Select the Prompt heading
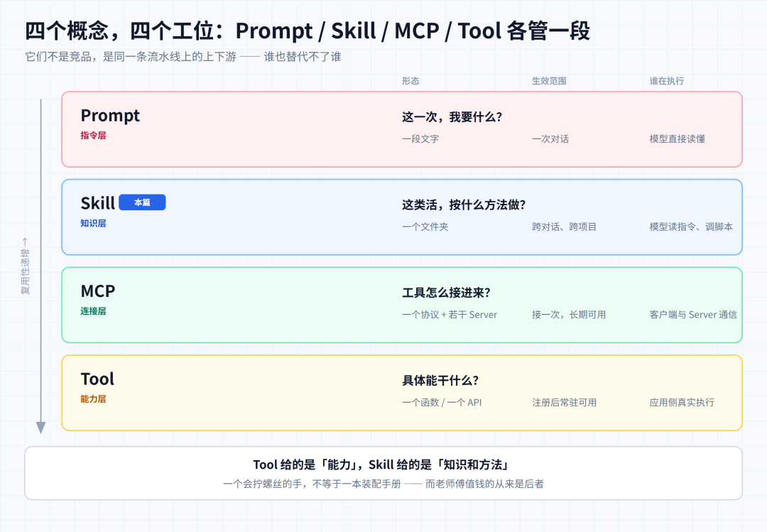The width and height of the screenshot is (767, 532). 110,116
